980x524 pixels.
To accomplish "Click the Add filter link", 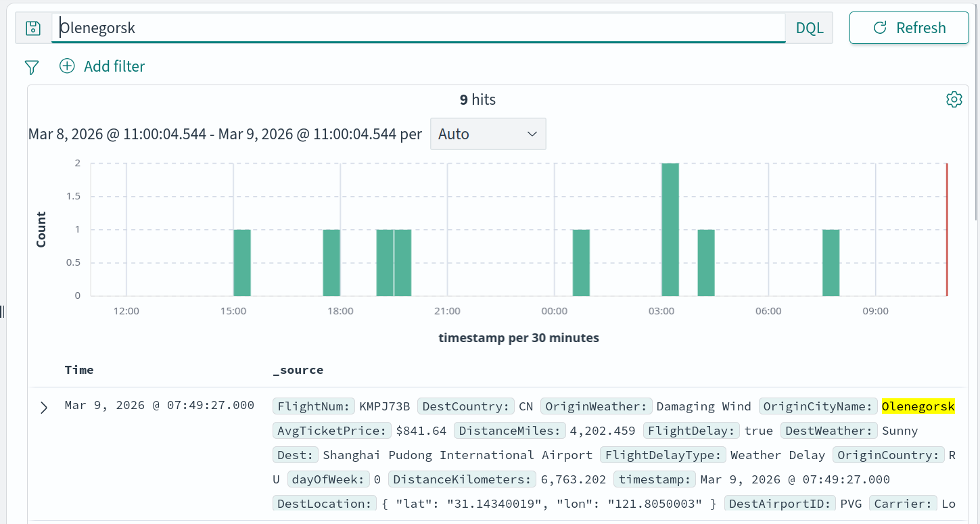I will 114,66.
